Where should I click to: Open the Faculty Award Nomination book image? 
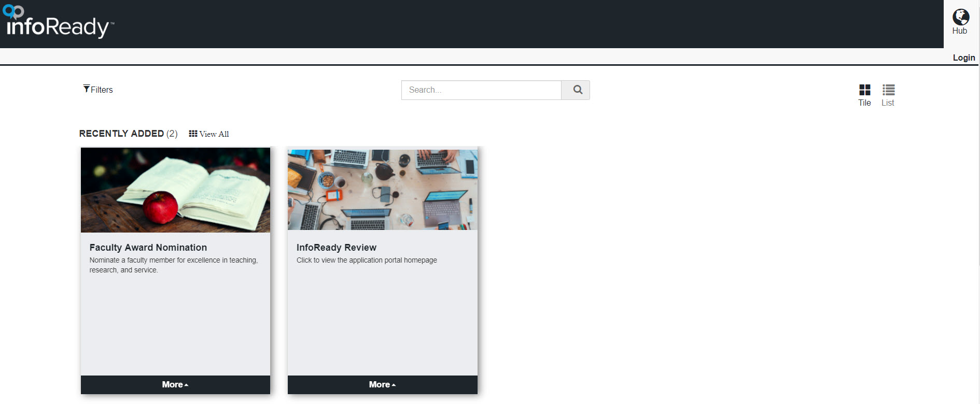click(175, 190)
